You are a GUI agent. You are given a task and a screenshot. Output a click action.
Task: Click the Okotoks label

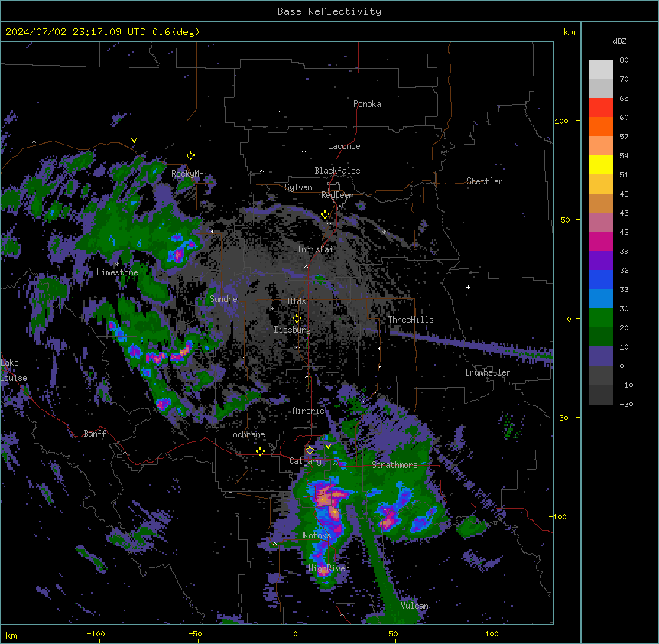click(315, 535)
